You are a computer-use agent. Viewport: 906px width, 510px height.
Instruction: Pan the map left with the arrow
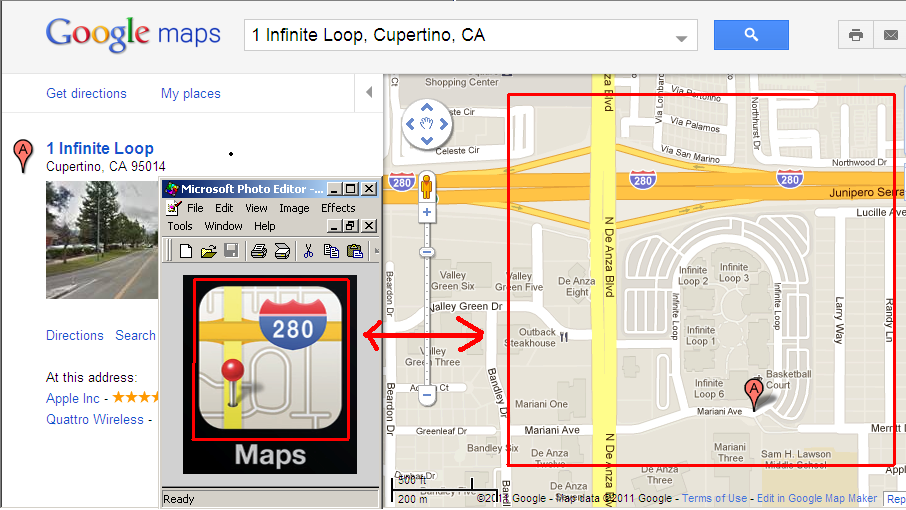pyautogui.click(x=410, y=124)
